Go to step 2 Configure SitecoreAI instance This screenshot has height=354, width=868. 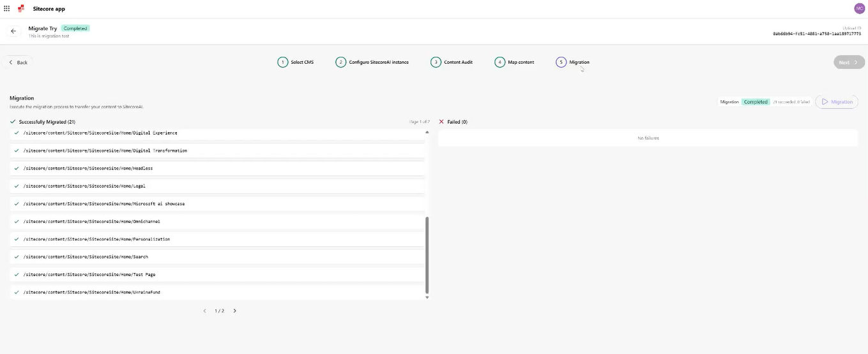pos(372,62)
